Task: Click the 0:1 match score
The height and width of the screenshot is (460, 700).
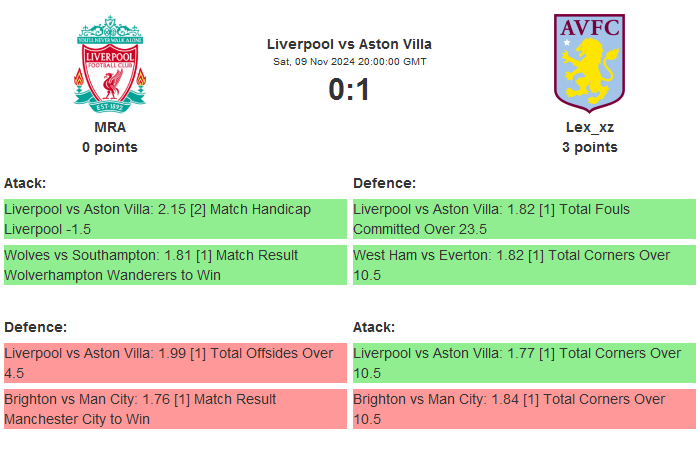Action: tap(349, 90)
